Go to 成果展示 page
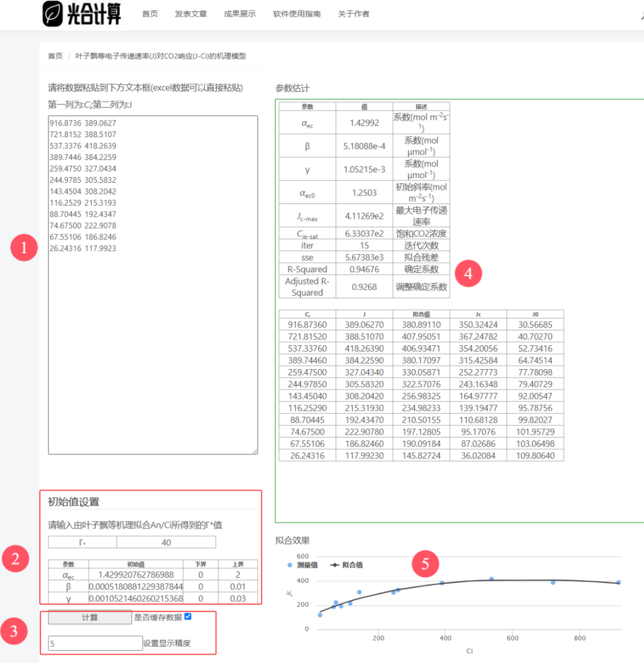The image size is (644, 663). point(240,14)
